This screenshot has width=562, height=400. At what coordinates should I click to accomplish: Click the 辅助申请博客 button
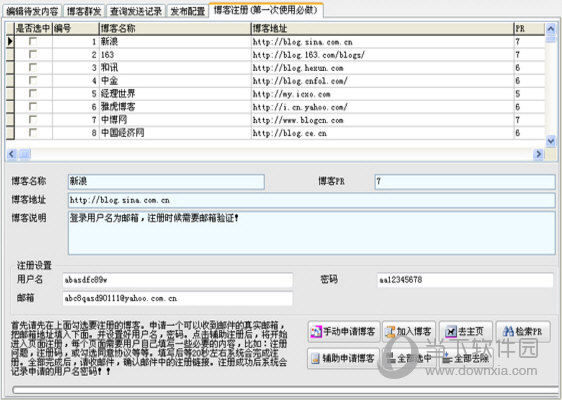[343, 358]
